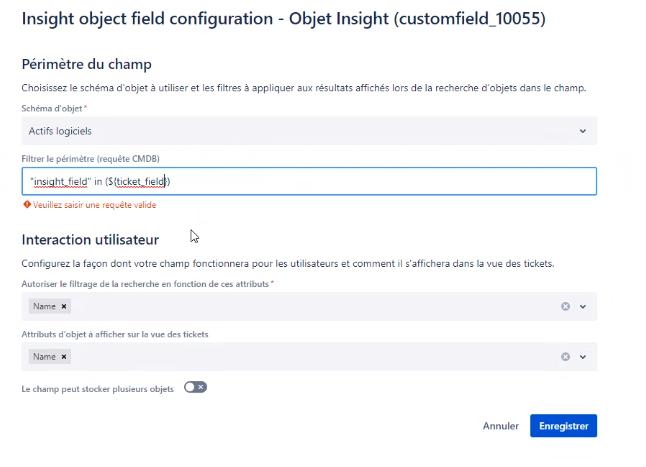Viewport: 646px width, 467px height.
Task: Focus the CMDB query filter input
Action: [309, 181]
